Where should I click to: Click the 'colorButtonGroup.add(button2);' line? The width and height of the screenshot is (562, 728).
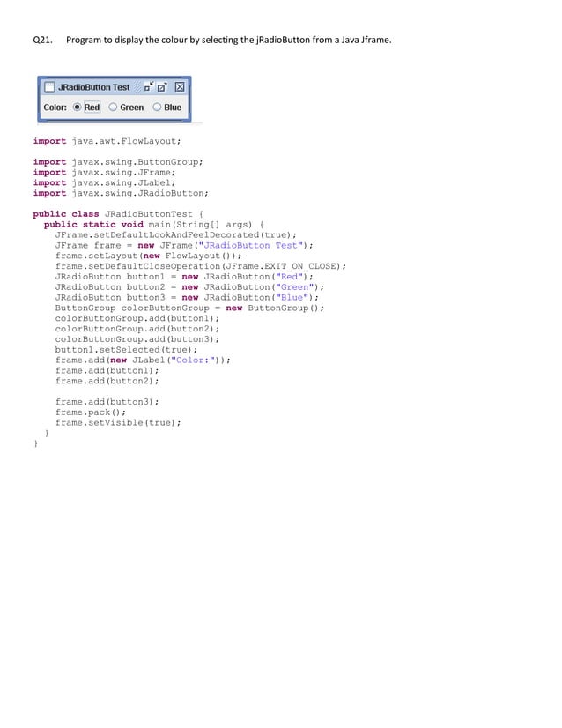click(x=137, y=329)
